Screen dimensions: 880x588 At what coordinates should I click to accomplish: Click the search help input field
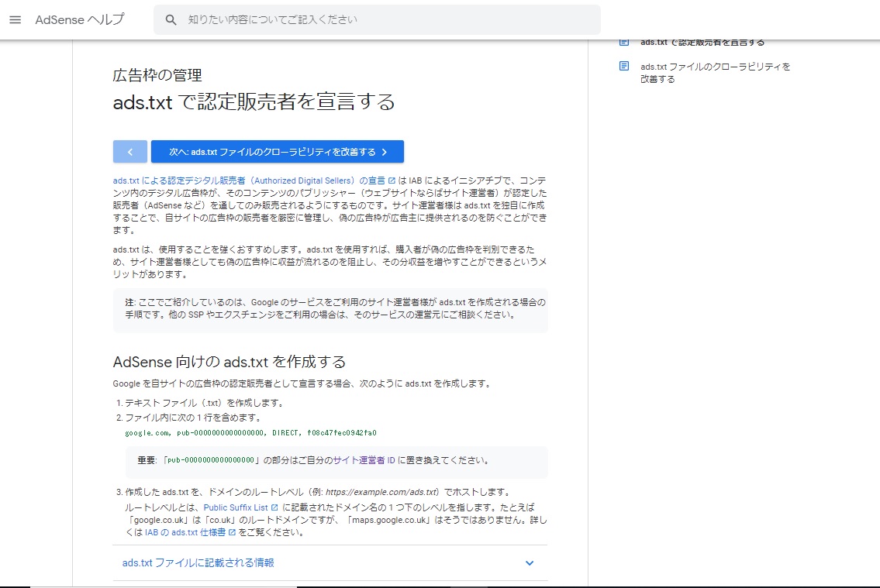coord(377,19)
